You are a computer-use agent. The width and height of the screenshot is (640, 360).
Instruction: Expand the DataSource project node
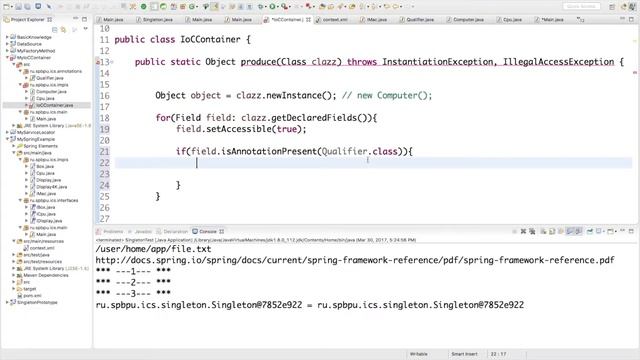point(7,44)
